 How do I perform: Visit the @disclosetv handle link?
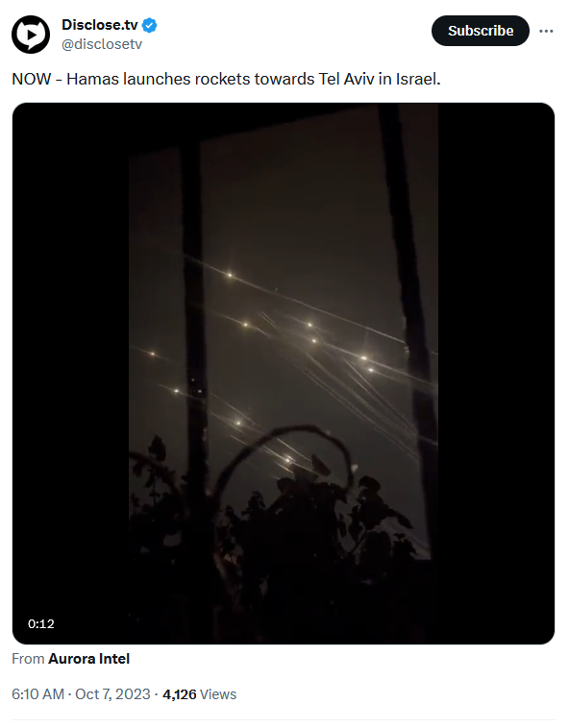102,44
